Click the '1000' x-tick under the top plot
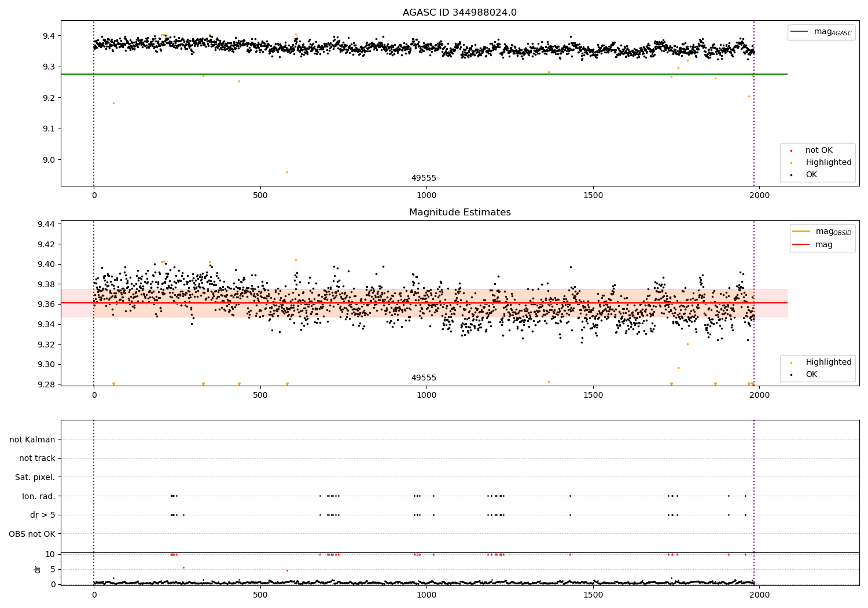 (426, 196)
